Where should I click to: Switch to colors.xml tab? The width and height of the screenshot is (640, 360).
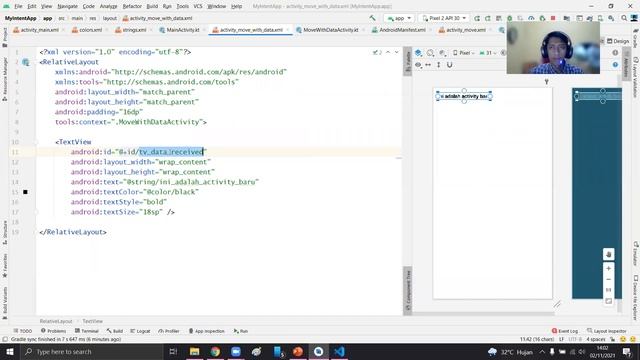tap(87, 30)
